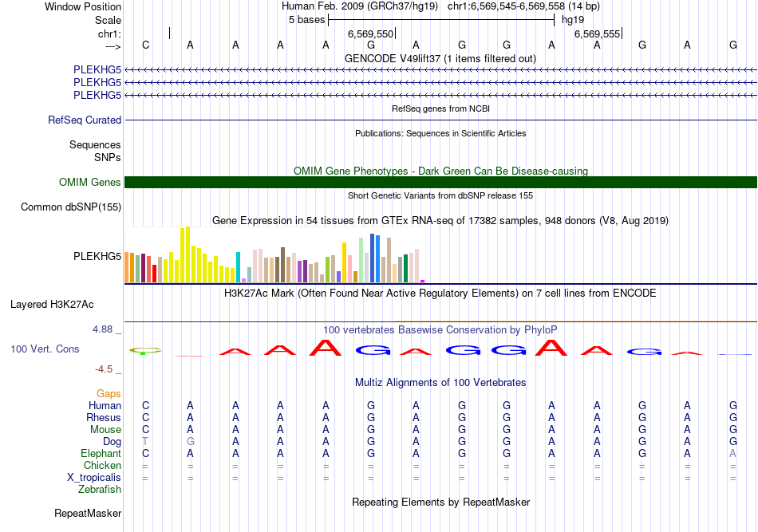Click the RepeatMasker track label
The height and width of the screenshot is (532, 758).
click(x=88, y=513)
